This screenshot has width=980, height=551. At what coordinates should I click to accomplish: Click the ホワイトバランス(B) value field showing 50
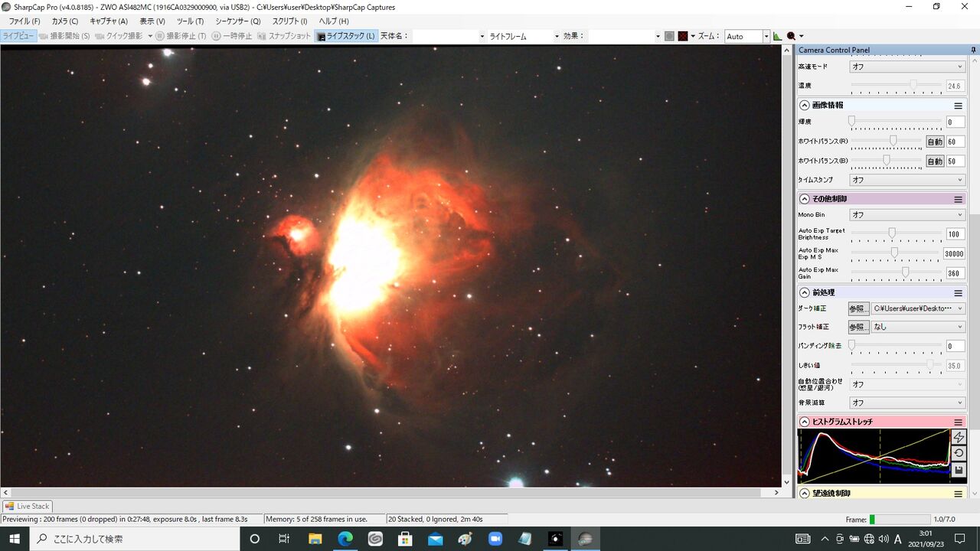955,161
